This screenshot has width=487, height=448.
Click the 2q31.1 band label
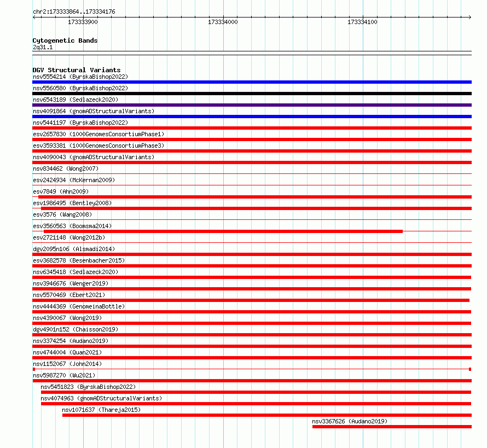point(43,47)
